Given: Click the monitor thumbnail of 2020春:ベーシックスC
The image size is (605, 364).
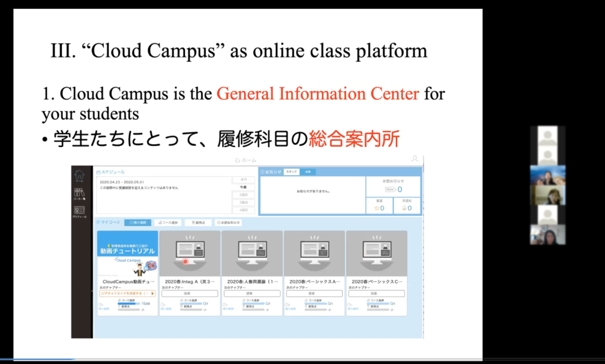Looking at the screenshot, I should point(376,253).
